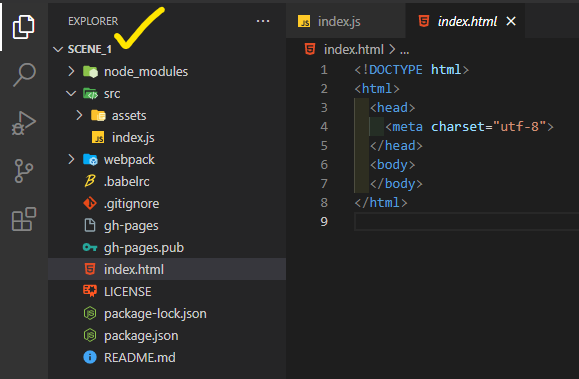Open the gh-pages file
The width and height of the screenshot is (579, 379).
167,225
